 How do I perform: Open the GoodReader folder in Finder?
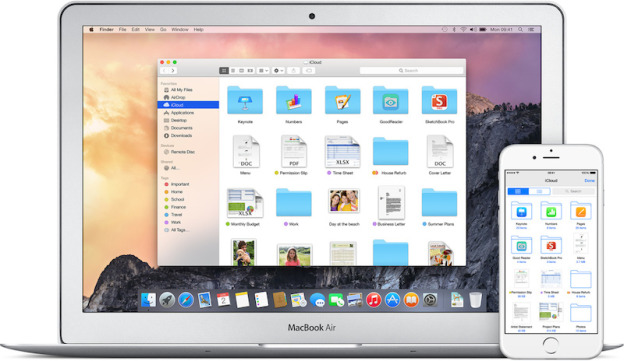pyautogui.click(x=390, y=101)
